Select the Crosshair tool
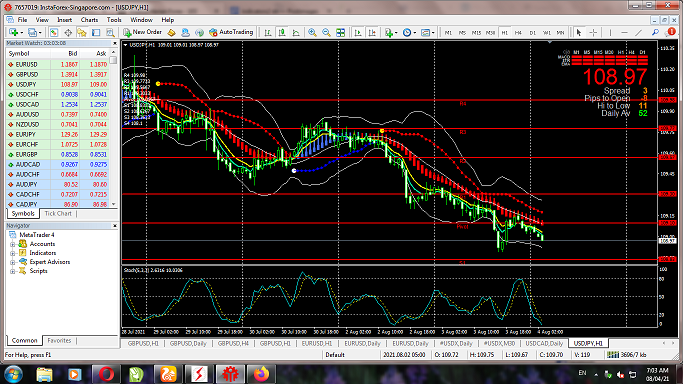The height and width of the screenshot is (384, 683). 593,32
